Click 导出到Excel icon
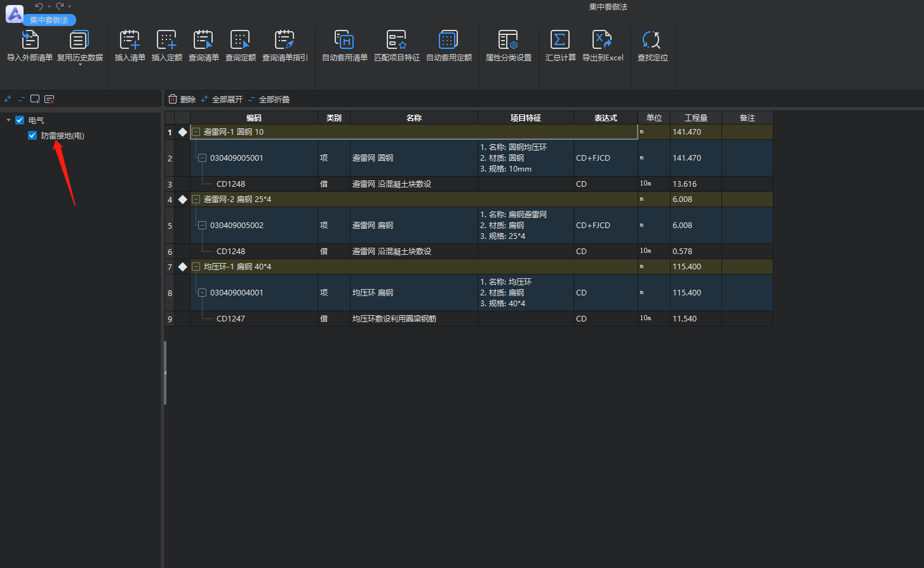 pos(603,40)
